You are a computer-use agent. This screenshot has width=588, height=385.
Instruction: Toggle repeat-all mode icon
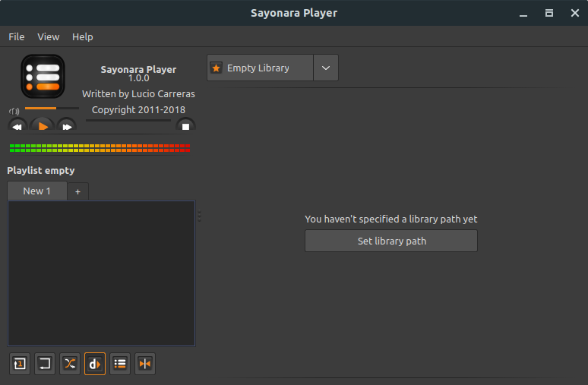[45, 364]
